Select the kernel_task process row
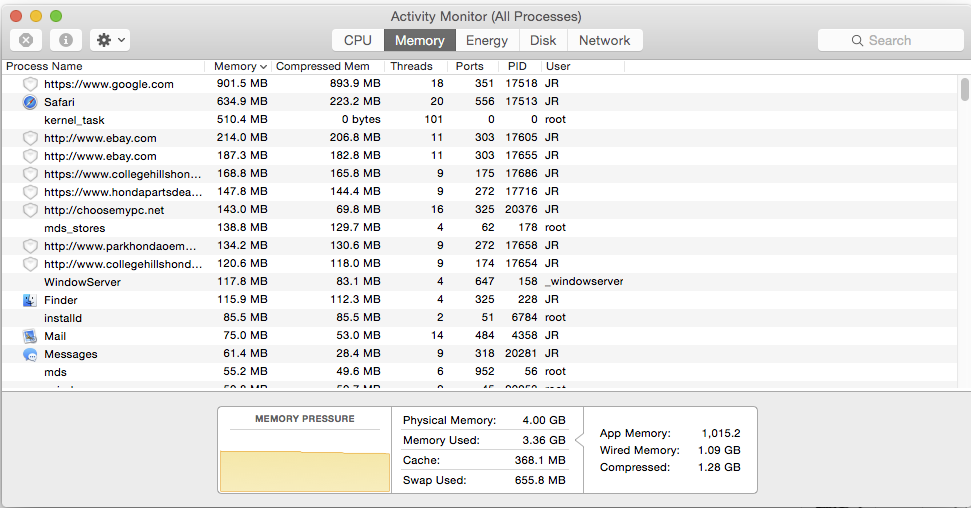Image resolution: width=971 pixels, height=508 pixels. tap(480, 120)
